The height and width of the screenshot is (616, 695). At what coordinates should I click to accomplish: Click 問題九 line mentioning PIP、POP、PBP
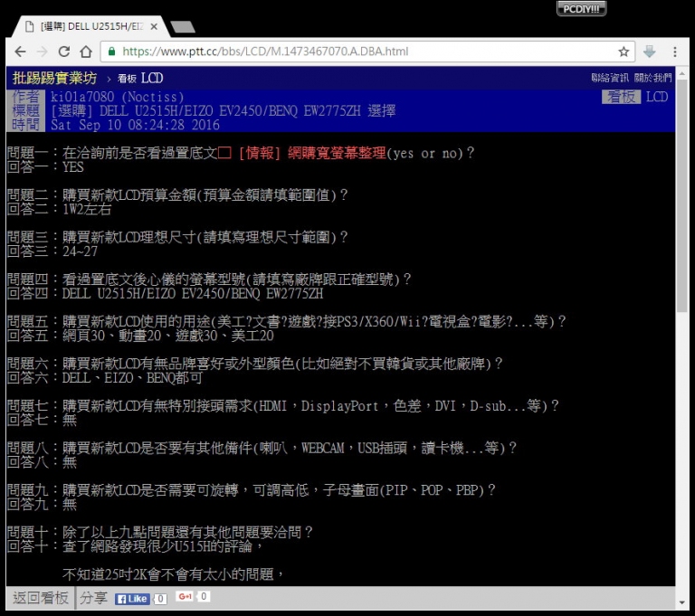point(251,489)
